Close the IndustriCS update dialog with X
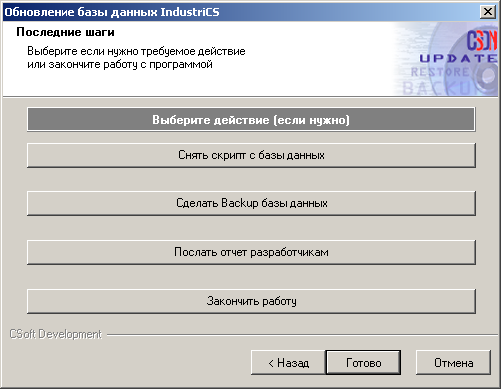This screenshot has width=501, height=389. [487, 12]
